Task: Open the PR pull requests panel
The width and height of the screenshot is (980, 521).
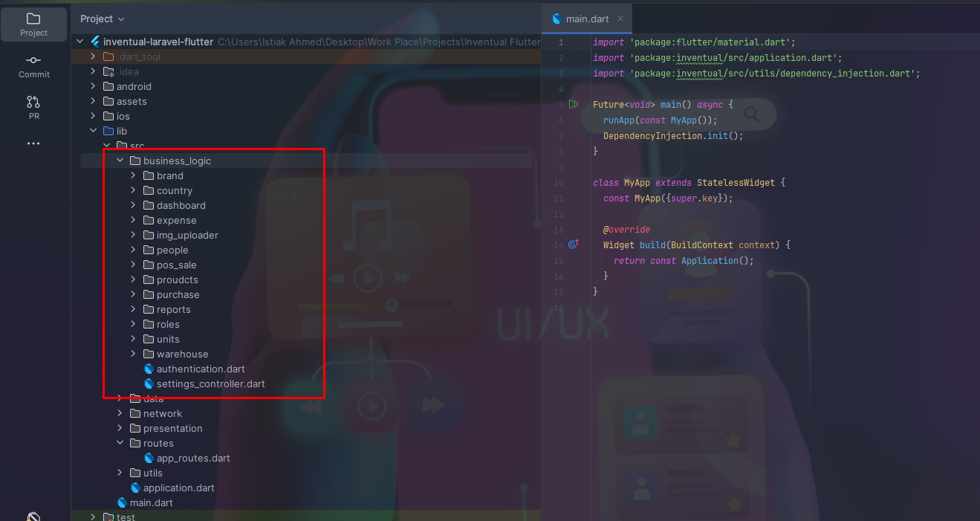Action: tap(33, 107)
